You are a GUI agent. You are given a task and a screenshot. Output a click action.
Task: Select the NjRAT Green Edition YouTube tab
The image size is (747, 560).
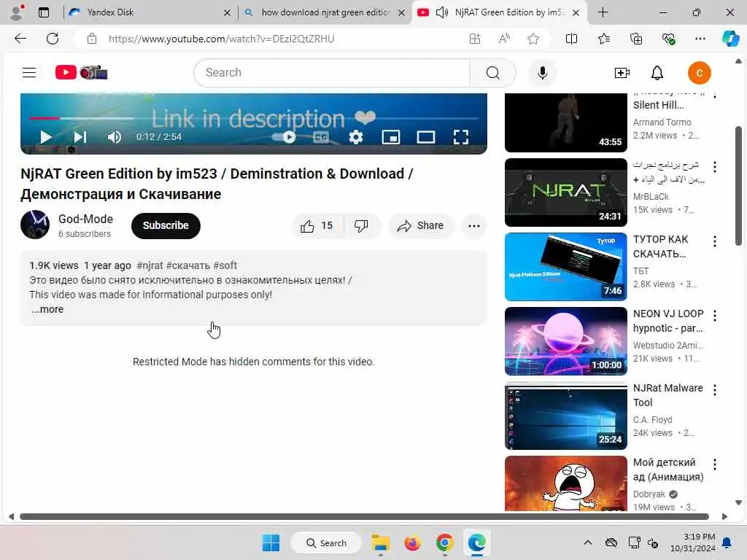tap(500, 12)
